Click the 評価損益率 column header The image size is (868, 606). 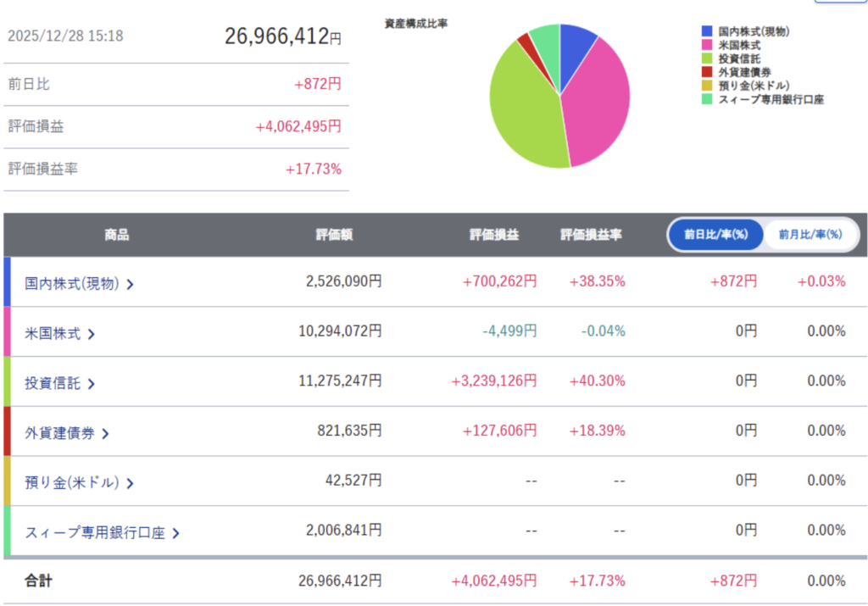pos(591,235)
